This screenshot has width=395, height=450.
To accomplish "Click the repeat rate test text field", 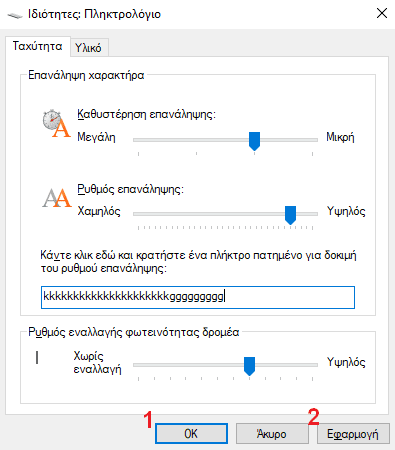I will [x=198, y=297].
